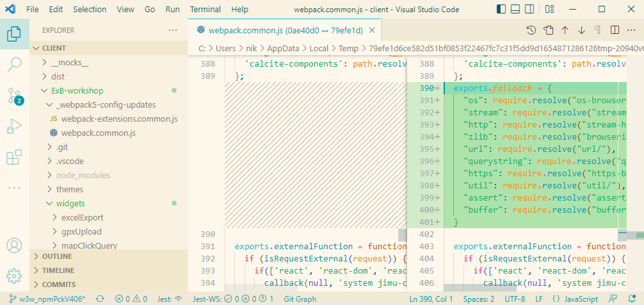Collapse the ExB-workshop folder

pos(109,90)
